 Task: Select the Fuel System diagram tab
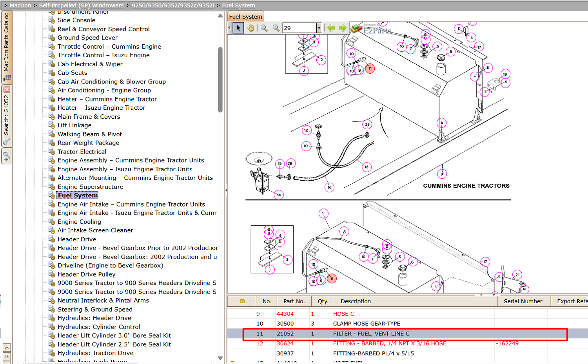[245, 16]
